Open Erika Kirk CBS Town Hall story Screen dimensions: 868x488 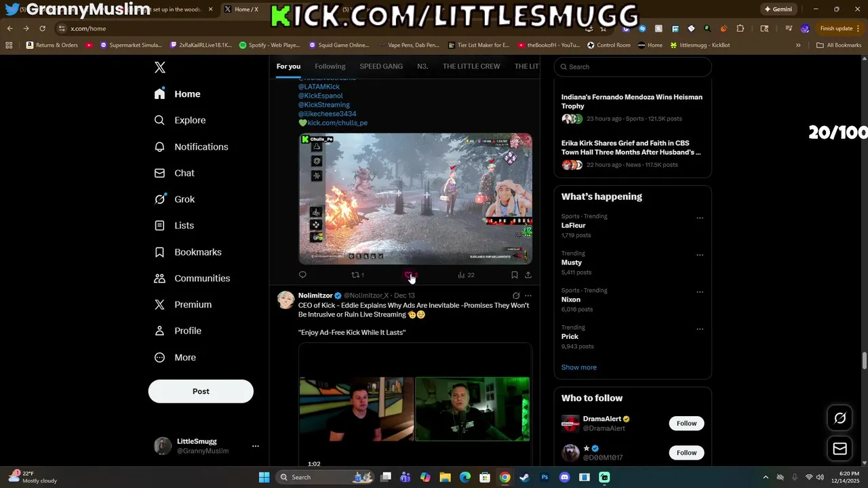(631, 148)
